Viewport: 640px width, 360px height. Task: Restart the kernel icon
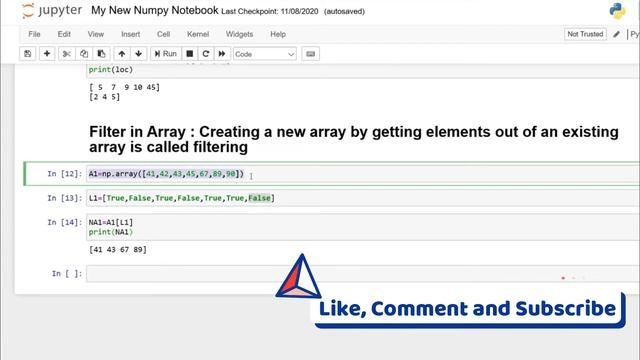[x=206, y=53]
